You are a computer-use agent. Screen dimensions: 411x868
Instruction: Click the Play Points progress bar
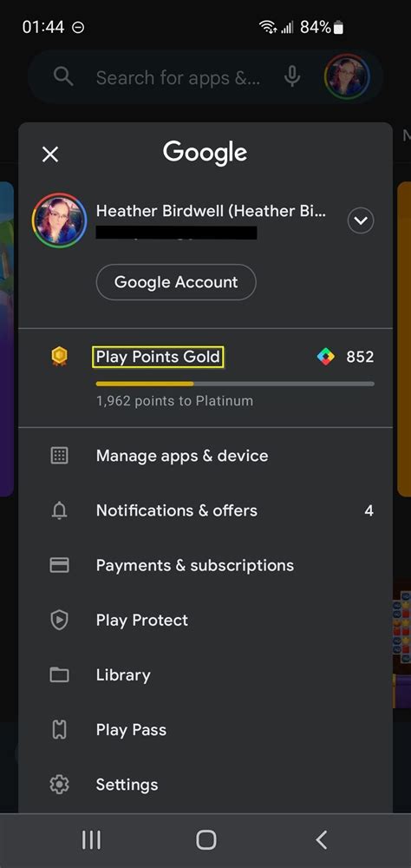click(235, 383)
